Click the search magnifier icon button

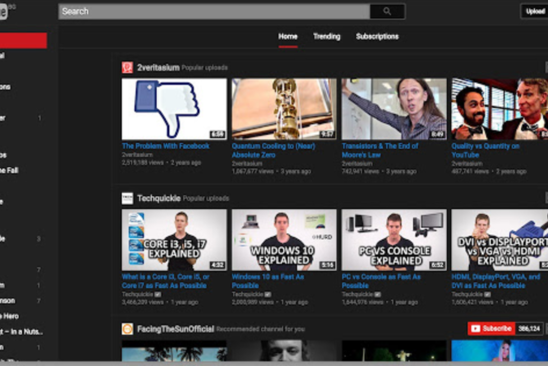pyautogui.click(x=387, y=11)
